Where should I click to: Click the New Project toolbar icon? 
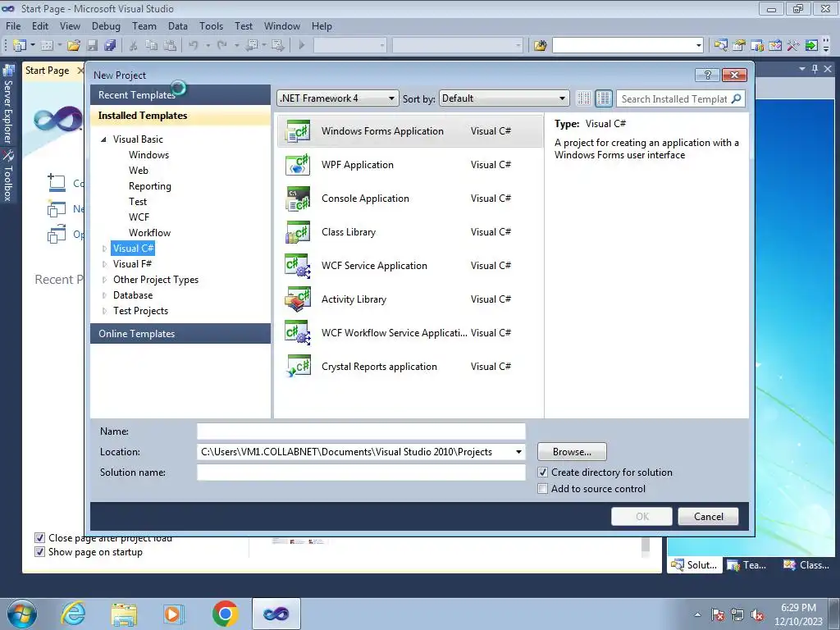point(20,46)
